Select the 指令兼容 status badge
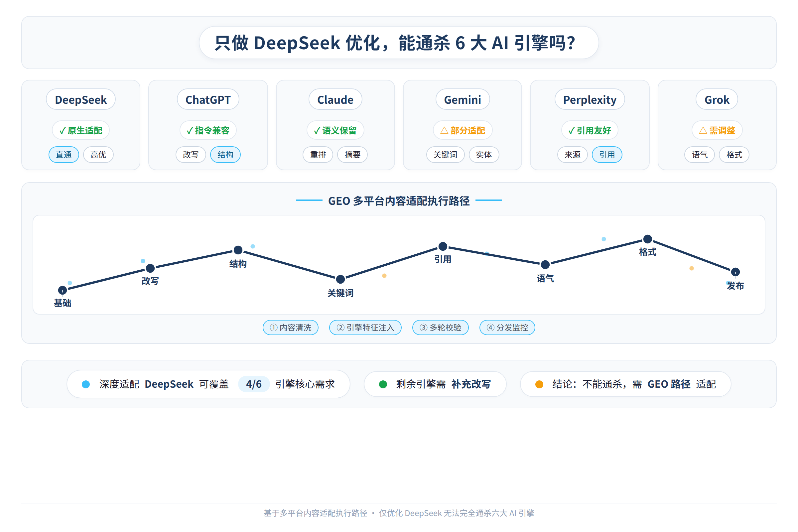798x532 pixels. [x=208, y=130]
